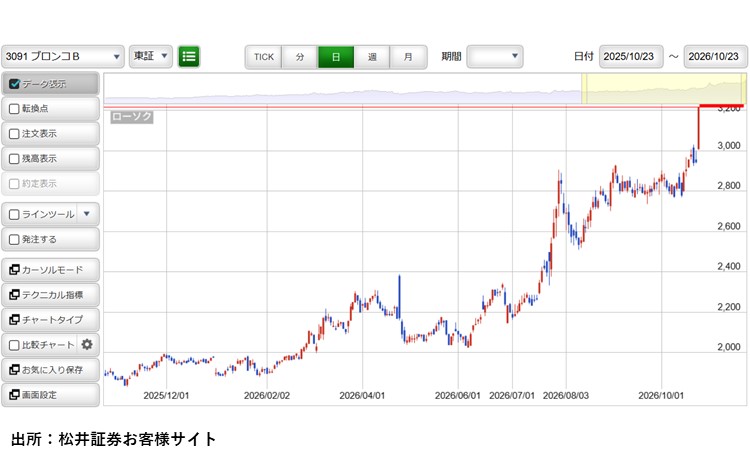Open チャートタイプ button

coord(51,320)
